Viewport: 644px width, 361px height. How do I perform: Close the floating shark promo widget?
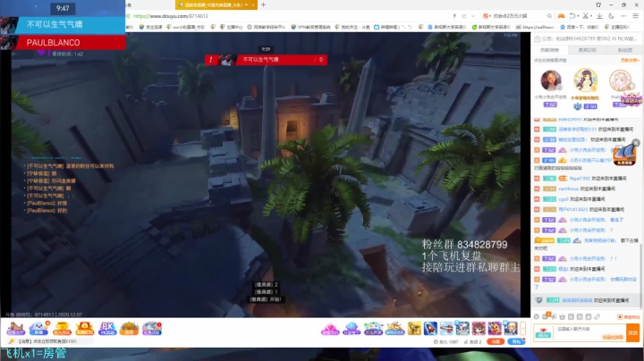[636, 143]
